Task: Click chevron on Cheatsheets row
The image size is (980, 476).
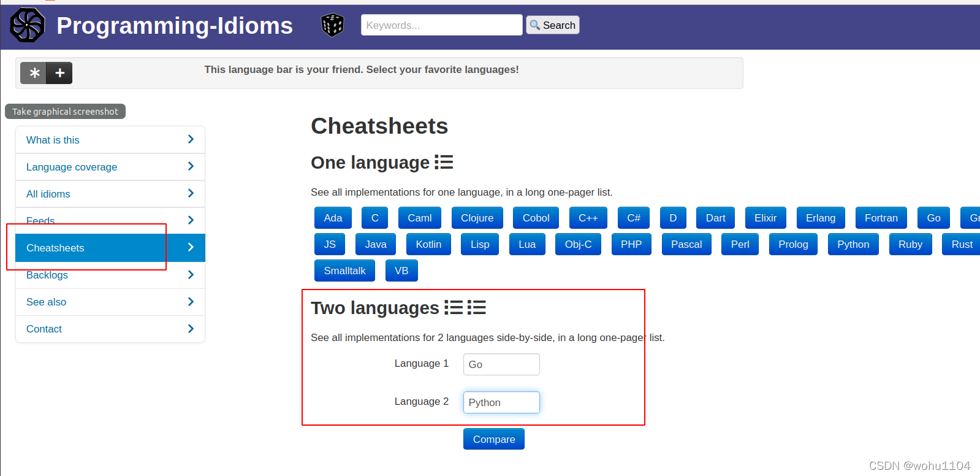Action: coord(191,247)
